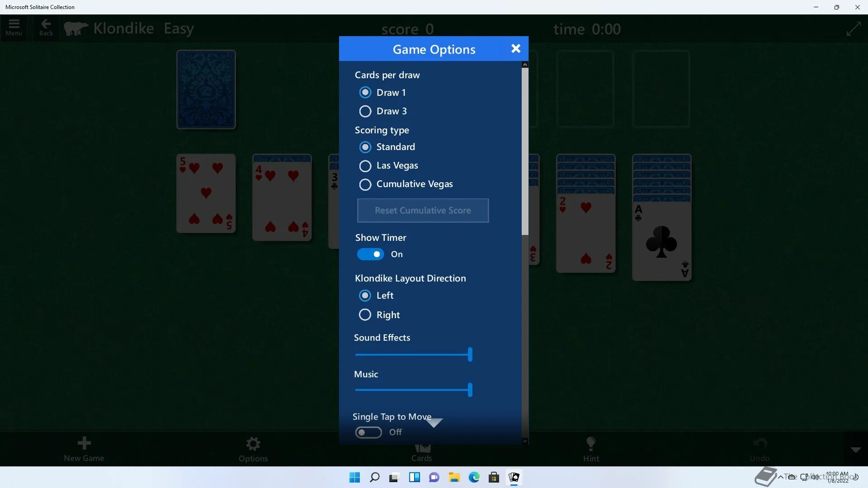Select Right layout direction
The image size is (868, 488).
coord(365,314)
